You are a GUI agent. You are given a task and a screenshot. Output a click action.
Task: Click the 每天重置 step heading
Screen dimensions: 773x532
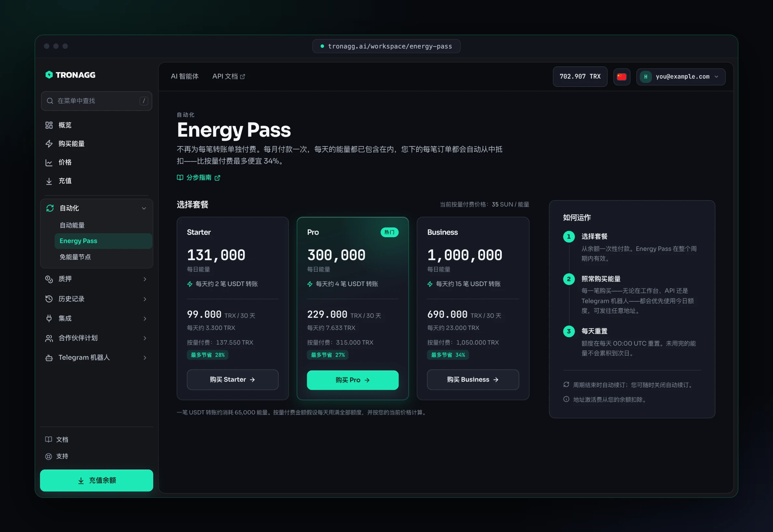594,331
